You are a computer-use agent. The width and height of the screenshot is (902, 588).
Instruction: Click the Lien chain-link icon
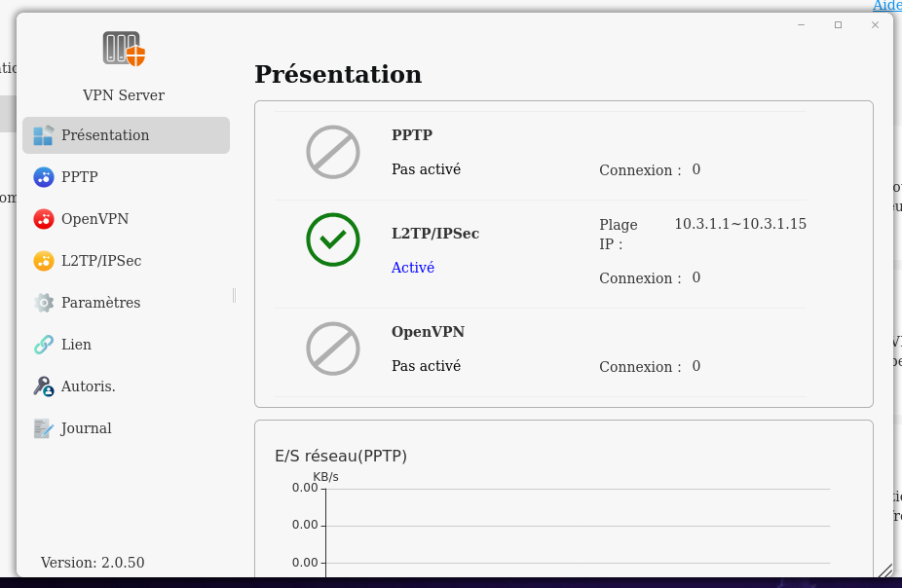pyautogui.click(x=44, y=345)
